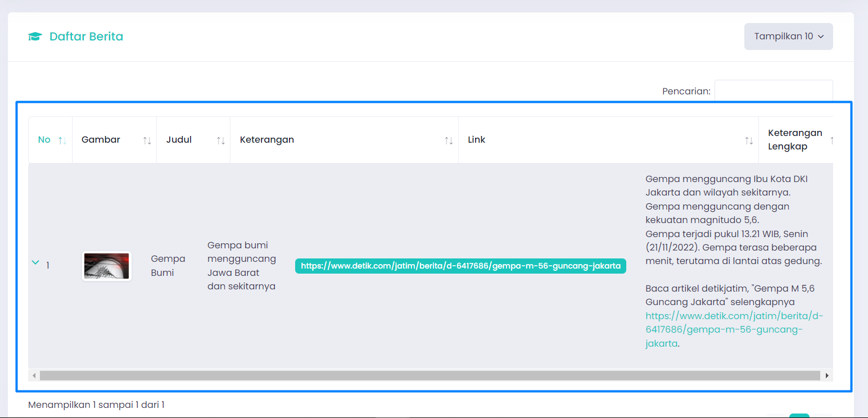
Task: Sort by the Link column arrows
Action: click(x=749, y=140)
